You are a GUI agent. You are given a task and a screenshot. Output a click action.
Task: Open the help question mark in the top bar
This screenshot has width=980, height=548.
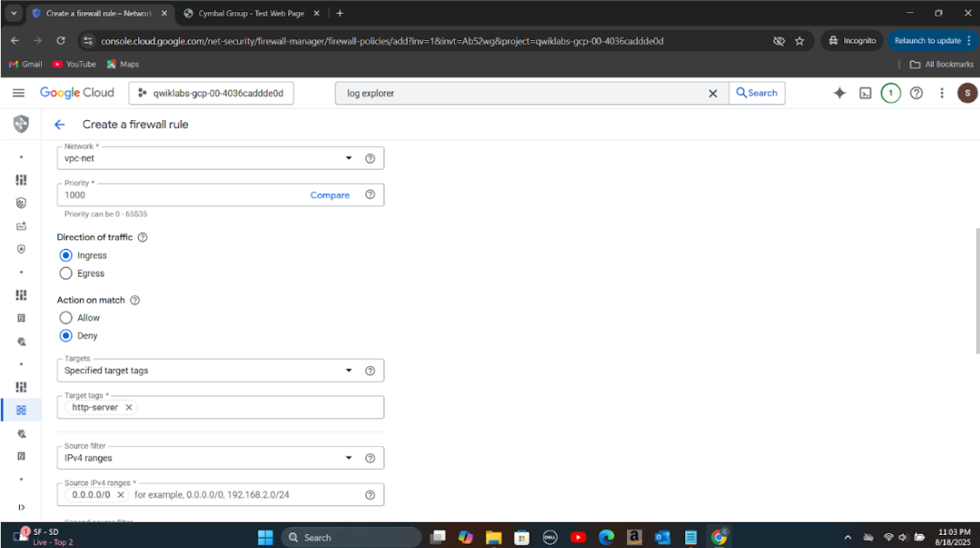pyautogui.click(x=916, y=93)
